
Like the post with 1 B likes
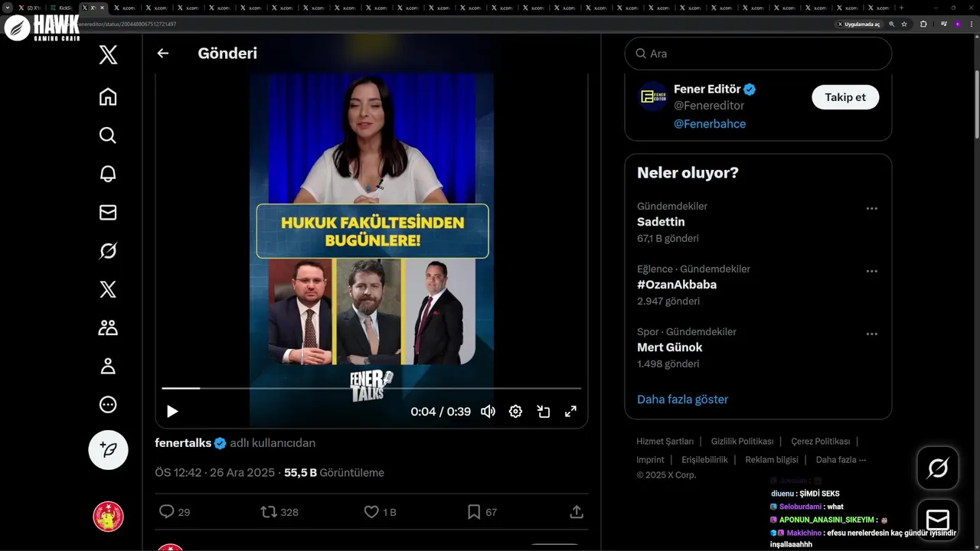(x=380, y=512)
